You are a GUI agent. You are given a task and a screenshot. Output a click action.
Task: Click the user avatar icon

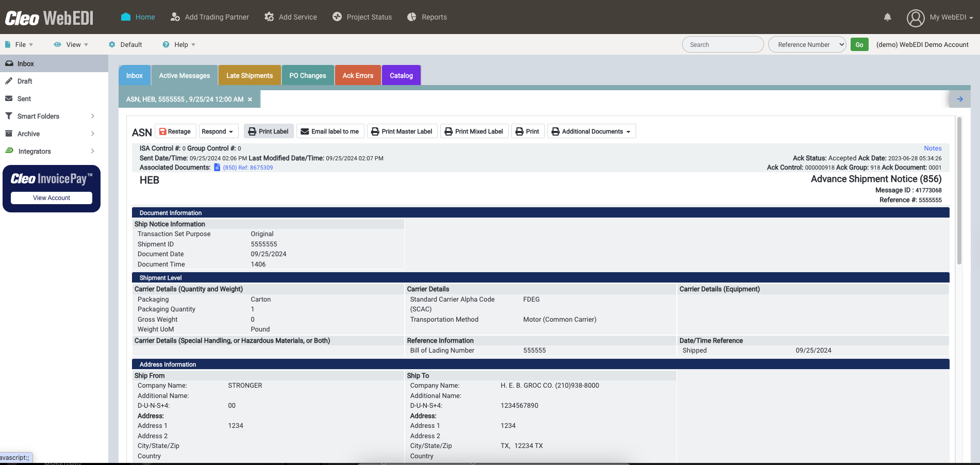tap(916, 18)
